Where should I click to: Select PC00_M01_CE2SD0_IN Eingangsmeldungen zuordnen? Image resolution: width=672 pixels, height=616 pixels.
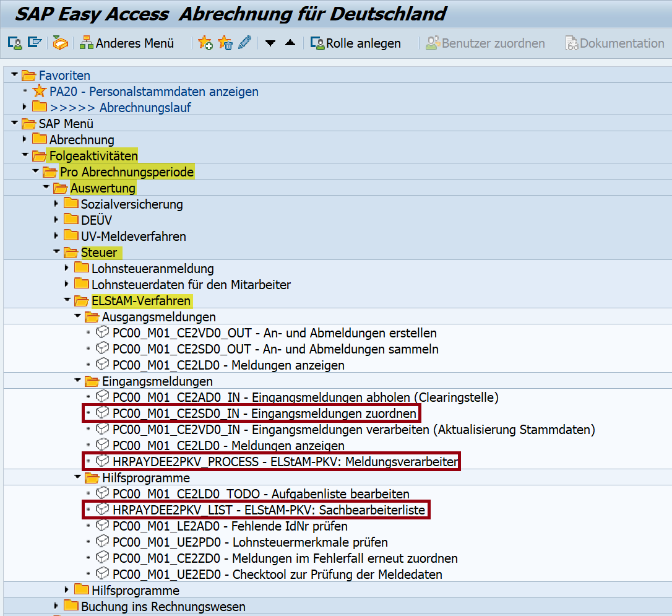point(265,414)
